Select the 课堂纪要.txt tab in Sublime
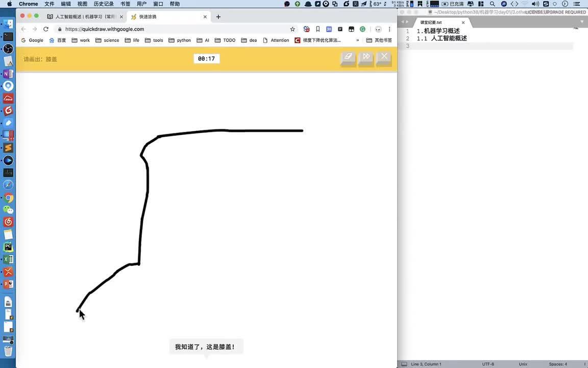Screen dimensions: 588x368 pyautogui.click(x=431, y=22)
